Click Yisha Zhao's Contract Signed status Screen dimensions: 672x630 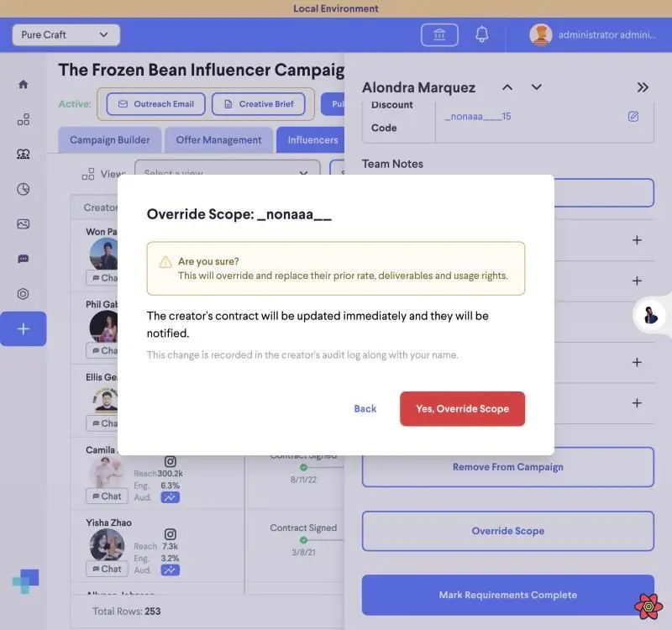coord(303,528)
